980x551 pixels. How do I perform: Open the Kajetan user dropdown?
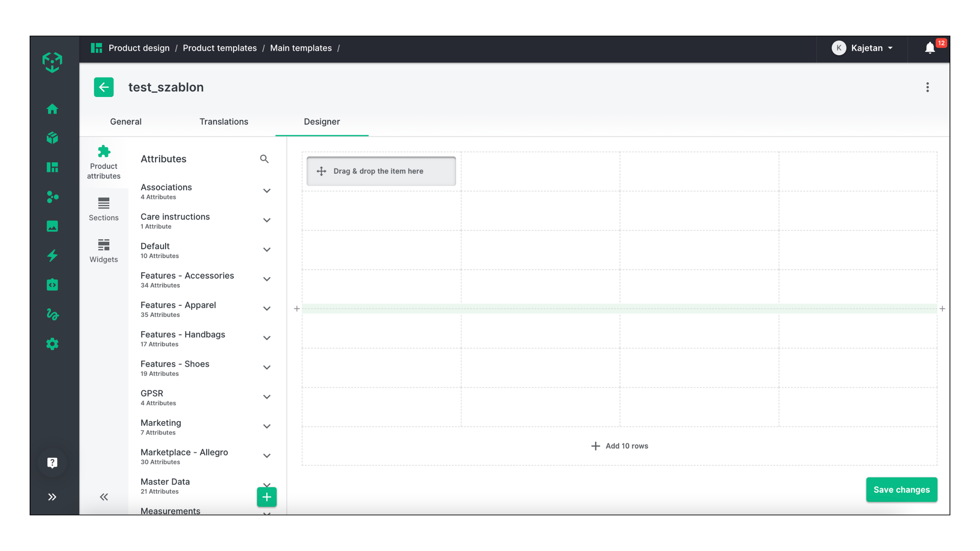pyautogui.click(x=862, y=48)
